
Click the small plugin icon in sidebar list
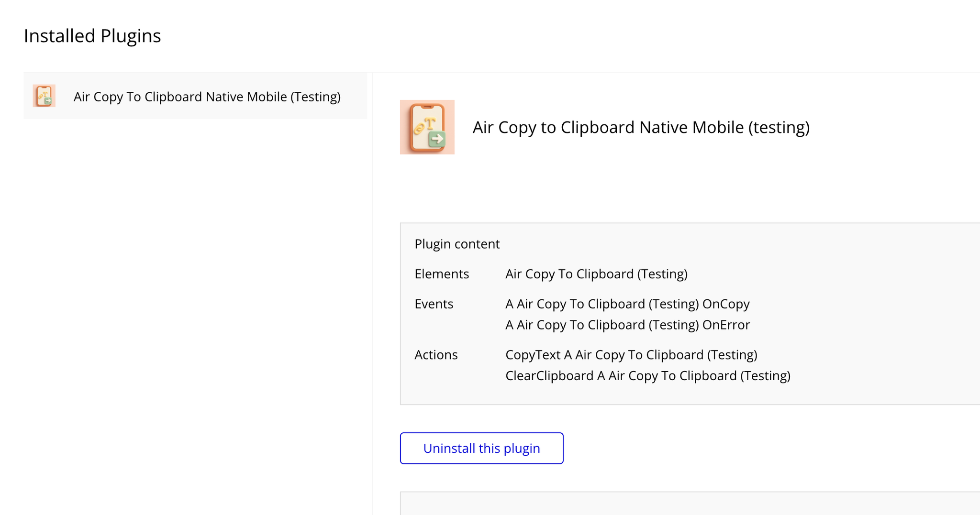tap(44, 96)
